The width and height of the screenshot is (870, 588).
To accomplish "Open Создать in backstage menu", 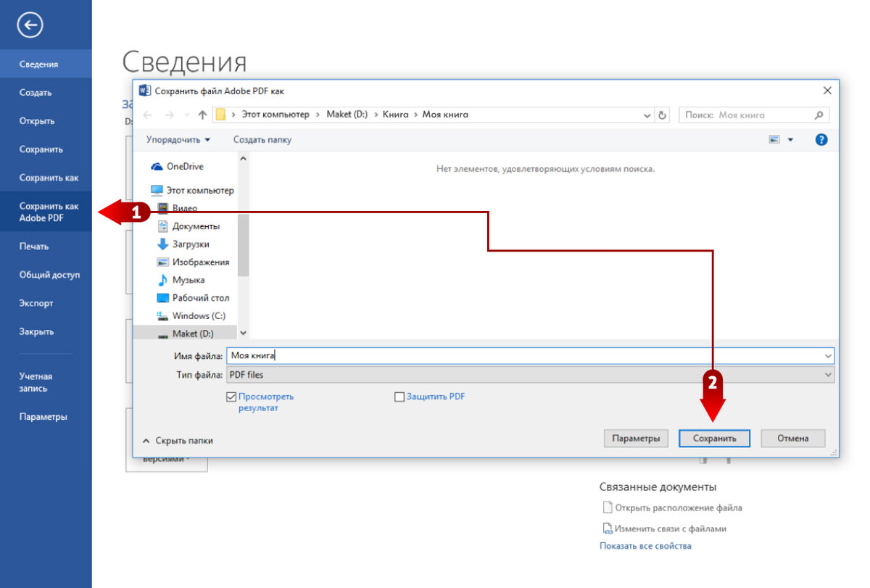I will point(46,92).
